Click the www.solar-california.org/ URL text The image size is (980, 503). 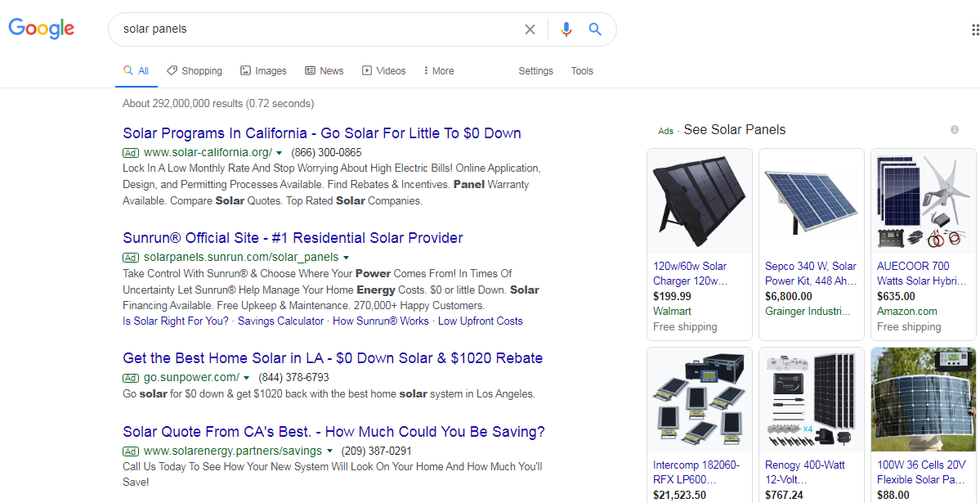(208, 153)
